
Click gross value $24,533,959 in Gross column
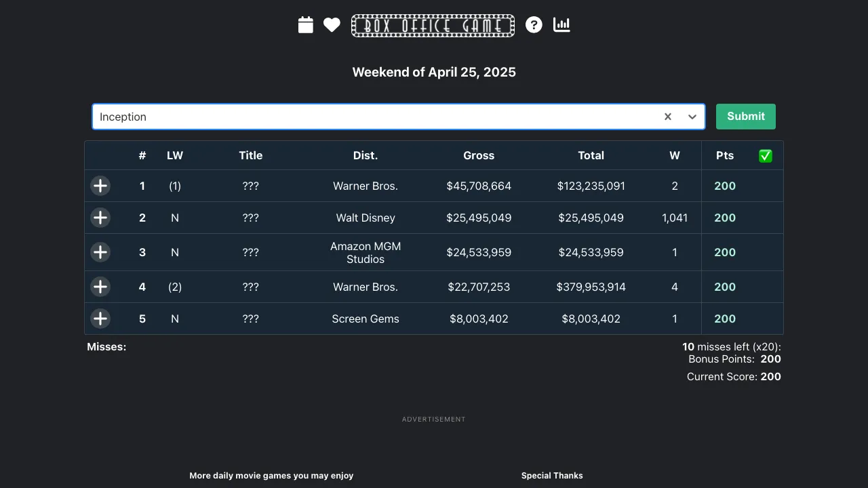point(479,252)
